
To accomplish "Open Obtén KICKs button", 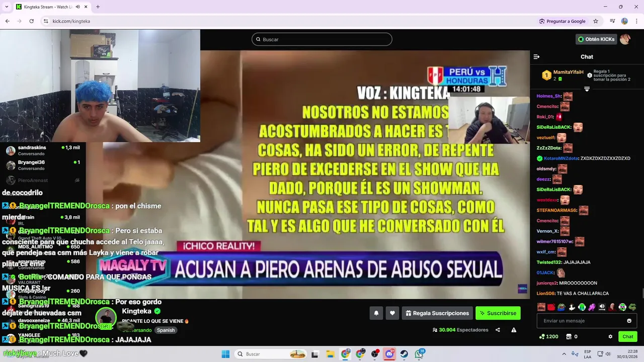I will click(596, 39).
